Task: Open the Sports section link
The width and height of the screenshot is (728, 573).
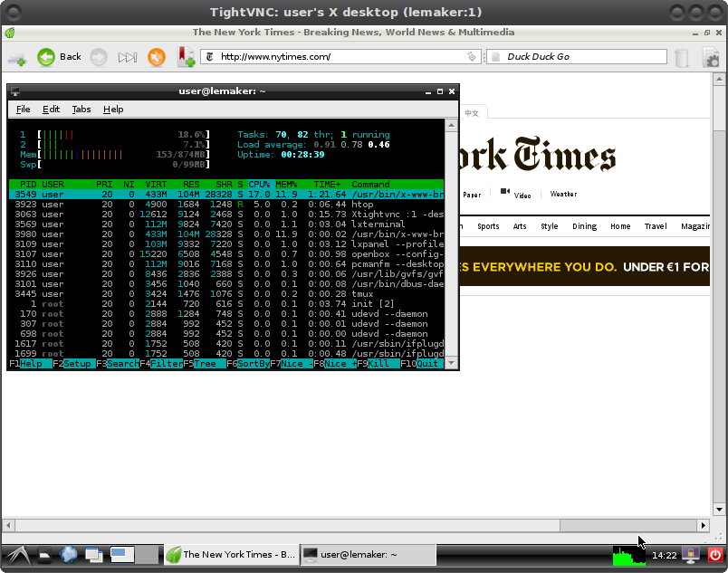Action: [488, 226]
